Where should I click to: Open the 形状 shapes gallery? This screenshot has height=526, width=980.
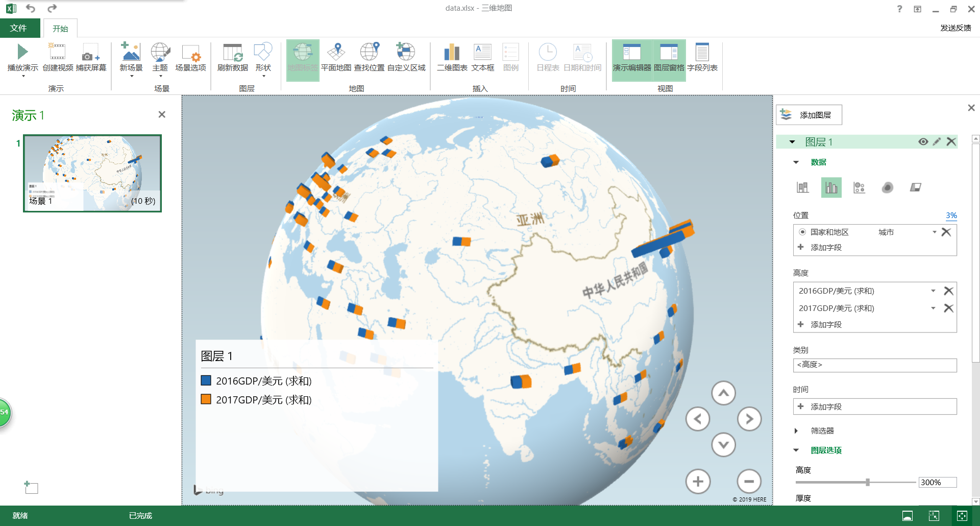(263, 59)
